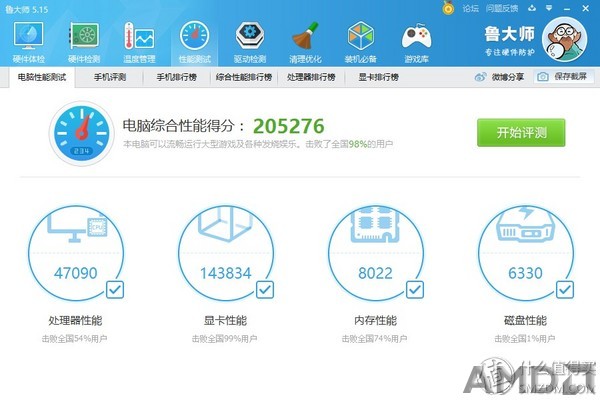Toggle the 内存性能 checkbox
600x400 pixels.
415,290
